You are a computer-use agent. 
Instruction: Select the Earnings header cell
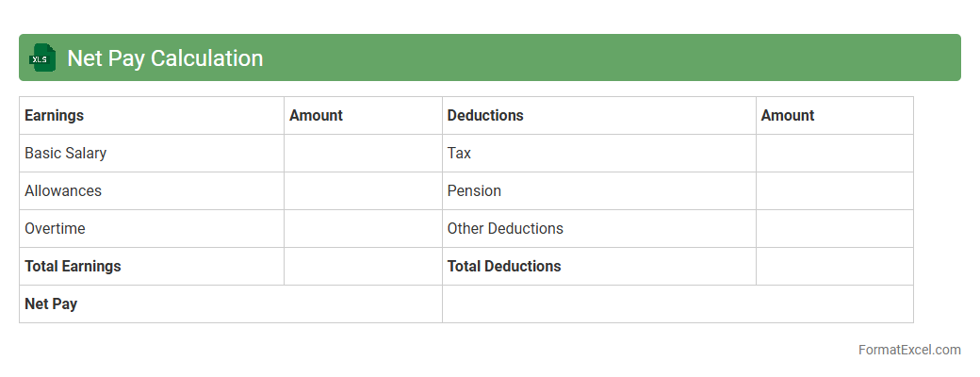pos(151,116)
